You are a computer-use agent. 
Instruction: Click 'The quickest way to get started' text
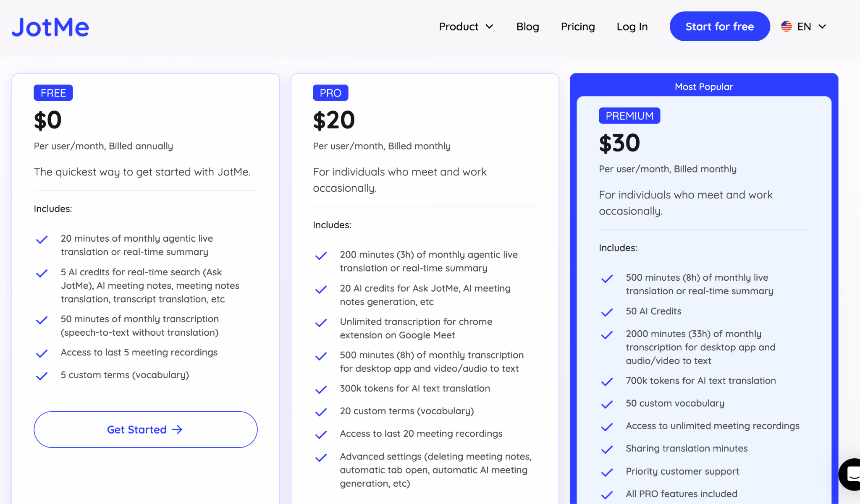click(142, 172)
